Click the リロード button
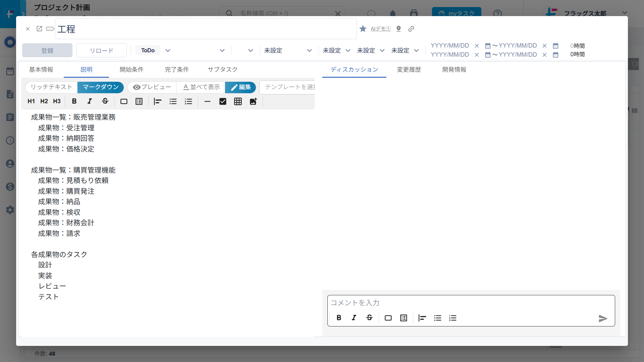 [101, 51]
